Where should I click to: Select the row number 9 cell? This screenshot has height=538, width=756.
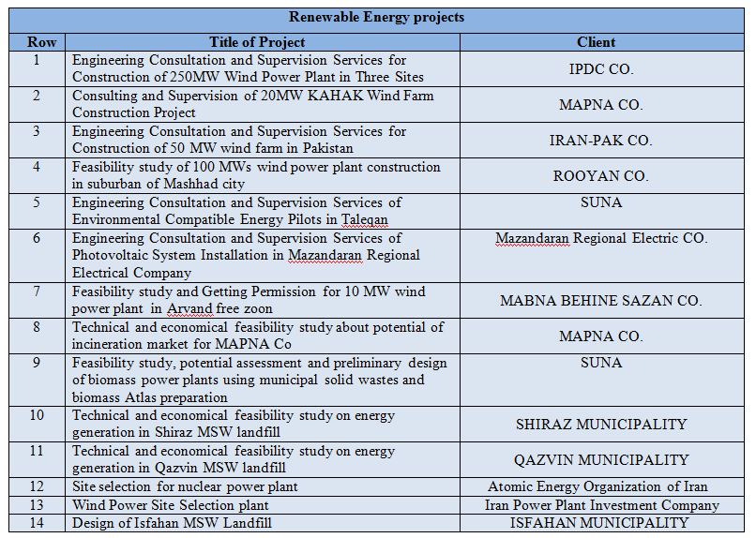click(x=37, y=381)
